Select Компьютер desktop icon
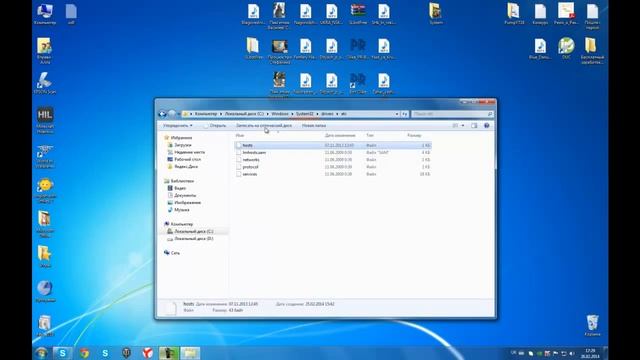The width and height of the screenshot is (640, 360). point(45,14)
